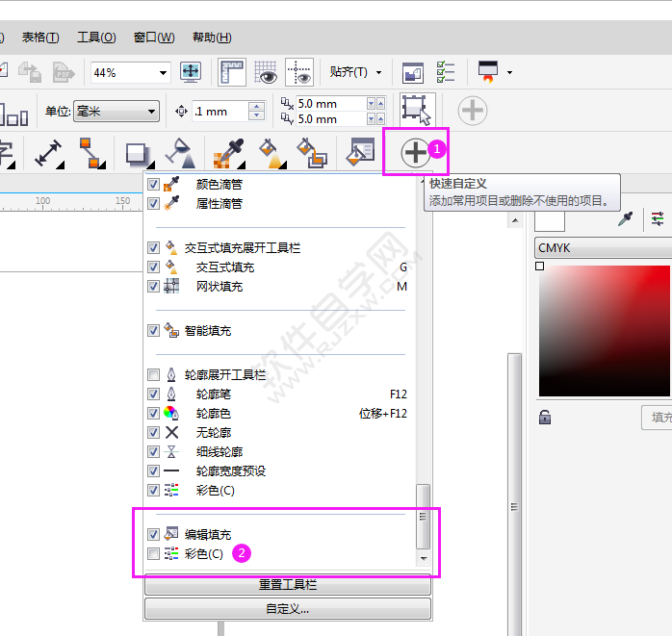Open the 44% zoom level dropdown

click(163, 72)
